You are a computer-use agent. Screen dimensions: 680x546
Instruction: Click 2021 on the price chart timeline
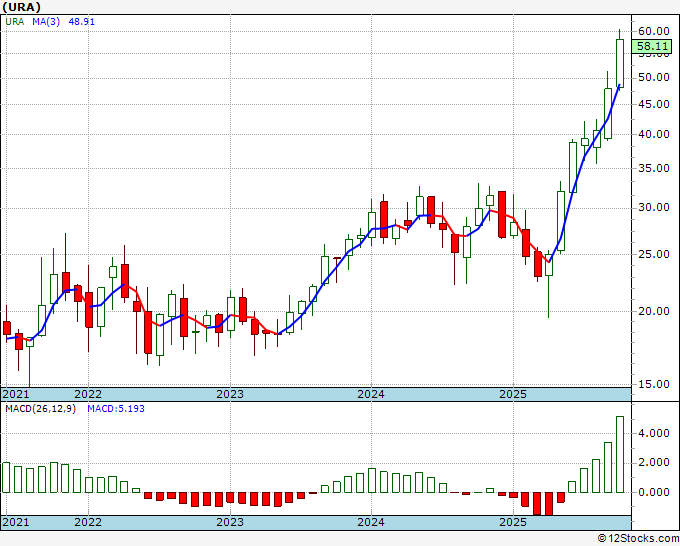tap(16, 394)
